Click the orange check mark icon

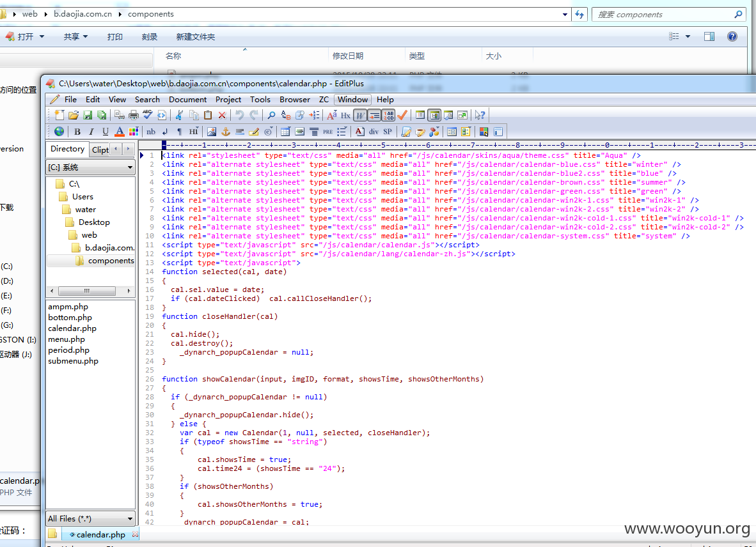(x=402, y=115)
